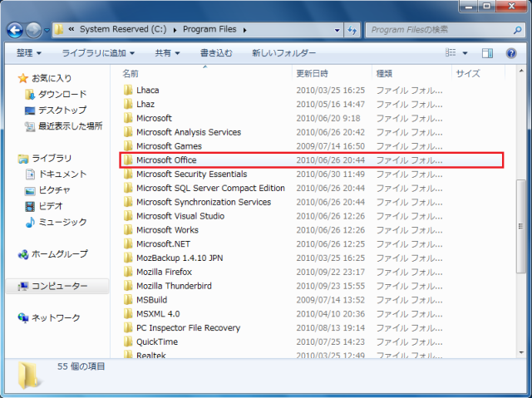Select the Lhaz folder icon
The image size is (532, 398).
click(128, 104)
